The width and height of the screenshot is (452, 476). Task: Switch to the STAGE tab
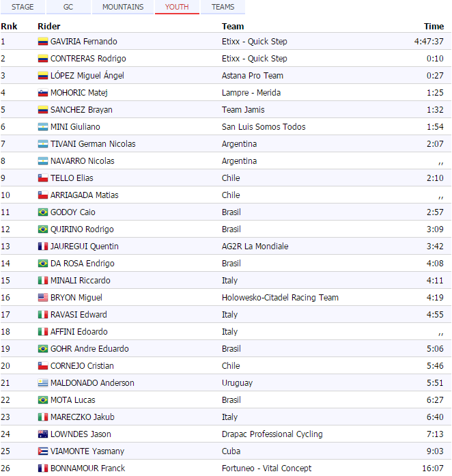tap(23, 7)
